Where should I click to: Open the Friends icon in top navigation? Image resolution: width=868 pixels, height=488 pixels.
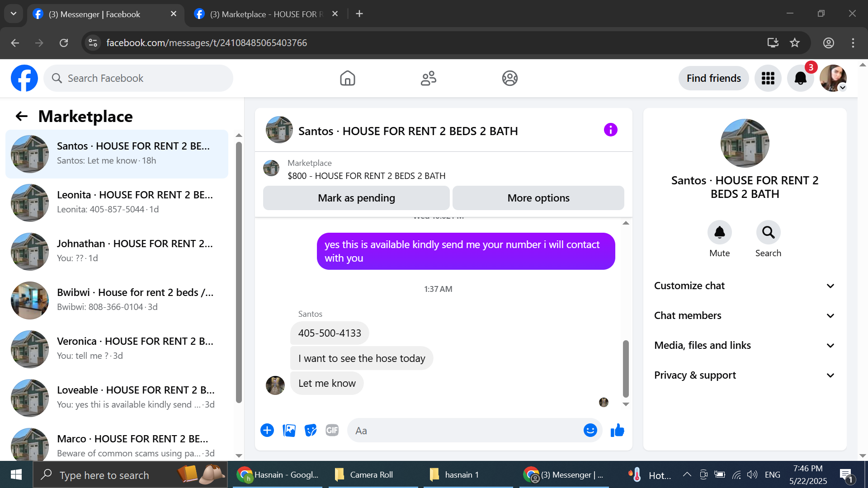(x=428, y=78)
